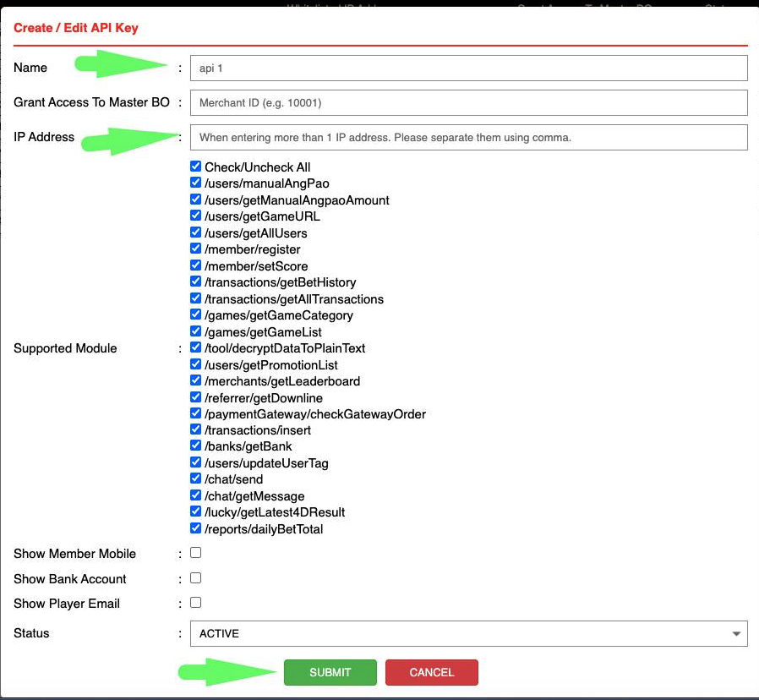Uncheck /games/getGameList module
The image size is (759, 700).
click(195, 331)
